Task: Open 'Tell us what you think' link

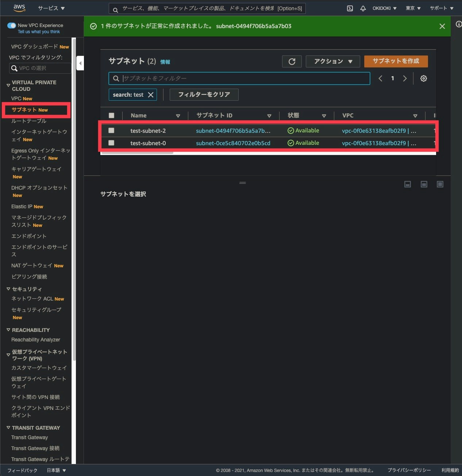Action: [39, 32]
